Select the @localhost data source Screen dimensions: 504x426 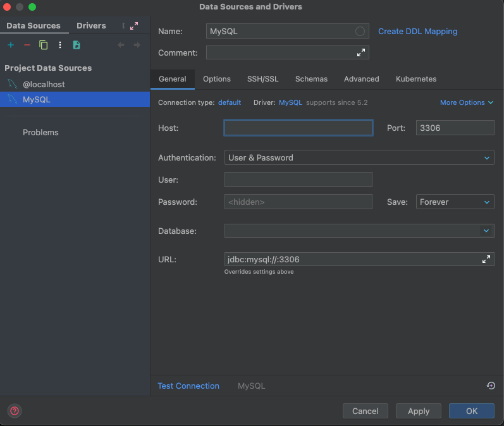tap(75, 84)
